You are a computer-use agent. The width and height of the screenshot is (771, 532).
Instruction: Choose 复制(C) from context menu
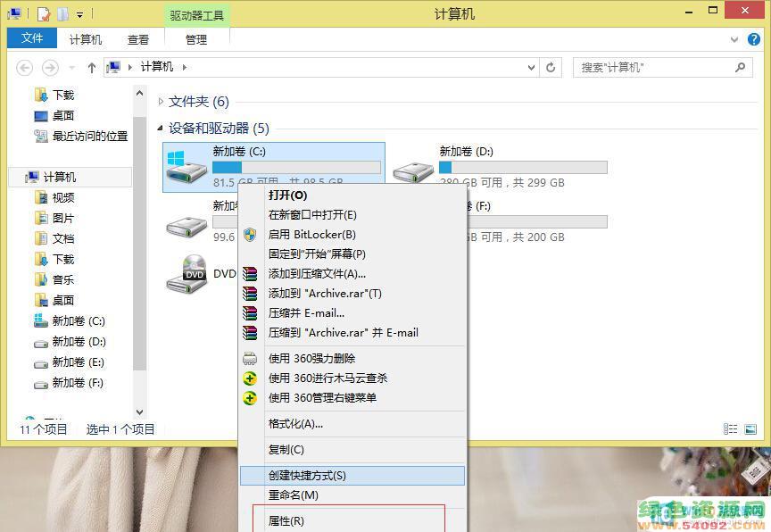tap(352, 450)
